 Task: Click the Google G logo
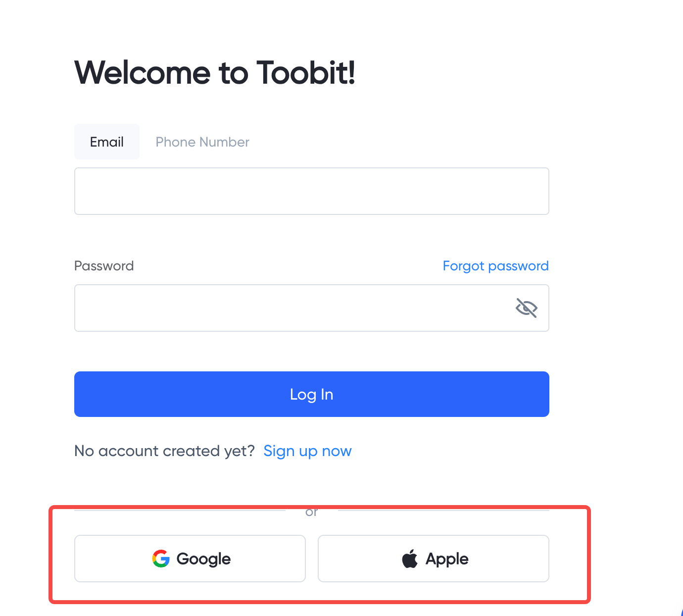(x=161, y=559)
